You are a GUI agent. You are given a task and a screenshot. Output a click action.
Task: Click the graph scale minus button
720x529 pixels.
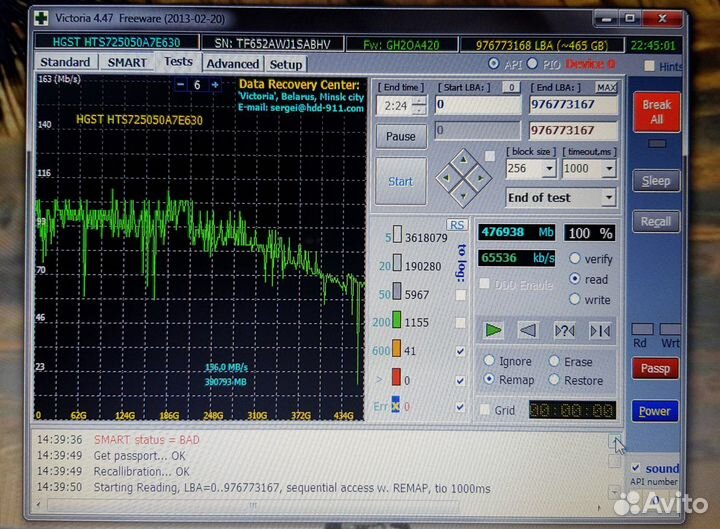click(180, 85)
